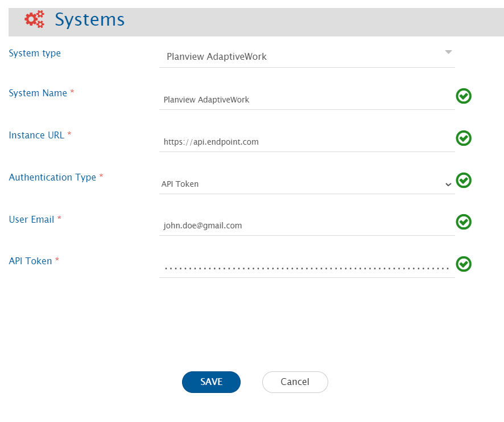Screen dimensions: 504x422
Task: Click the User Email label text
Action: click(31, 219)
